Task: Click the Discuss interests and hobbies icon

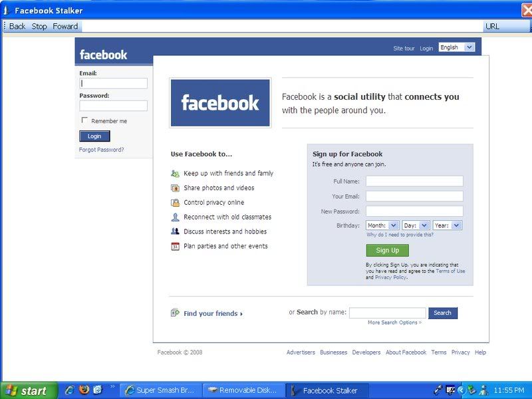Action: click(175, 231)
